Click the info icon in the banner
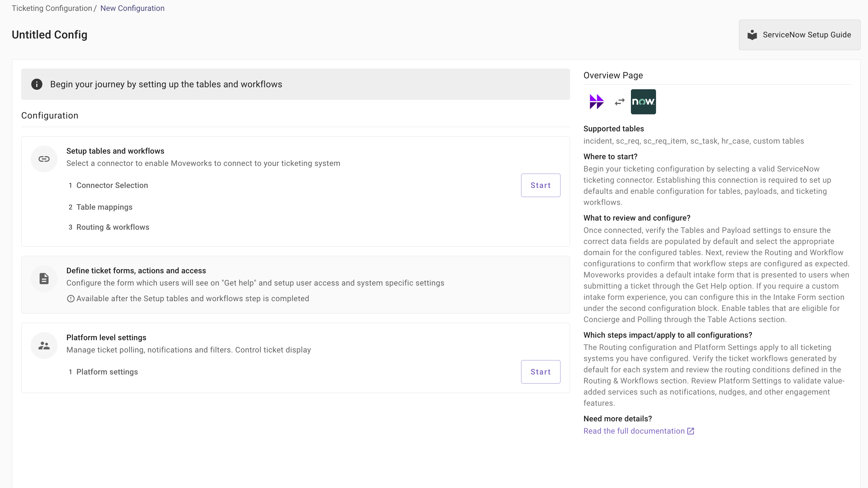The height and width of the screenshot is (488, 868). pyautogui.click(x=37, y=84)
